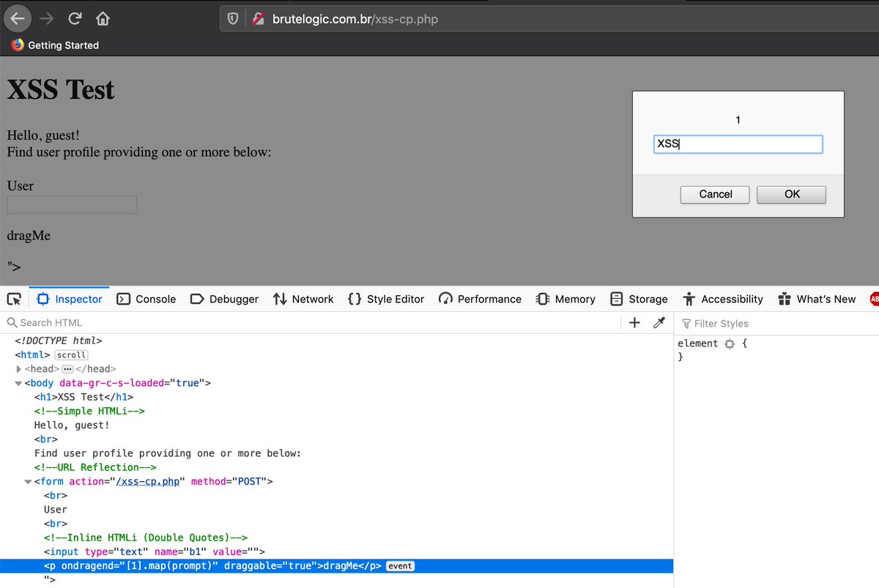Select the Simple HTMLi comment node
The width and height of the screenshot is (879, 588).
[x=89, y=411]
